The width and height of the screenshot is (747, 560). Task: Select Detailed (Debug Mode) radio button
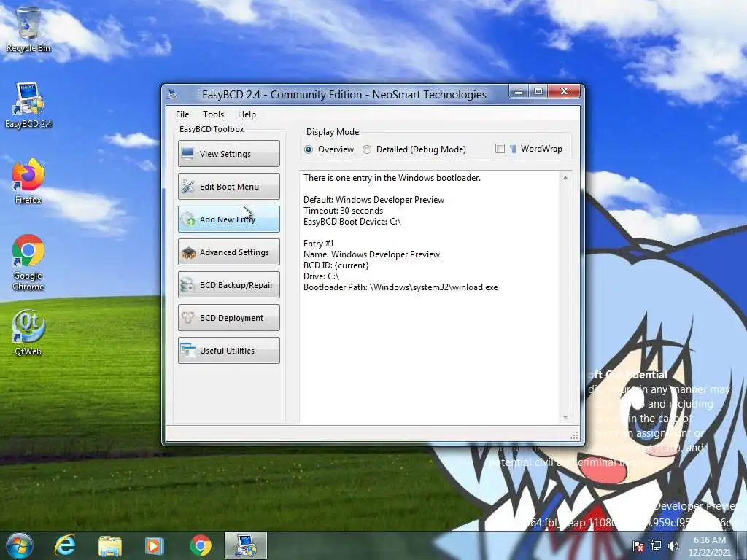(x=414, y=149)
